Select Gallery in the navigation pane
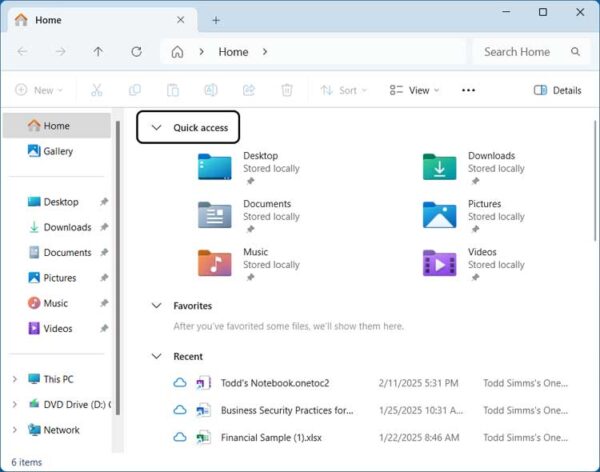This screenshot has height=472, width=600. [57, 151]
